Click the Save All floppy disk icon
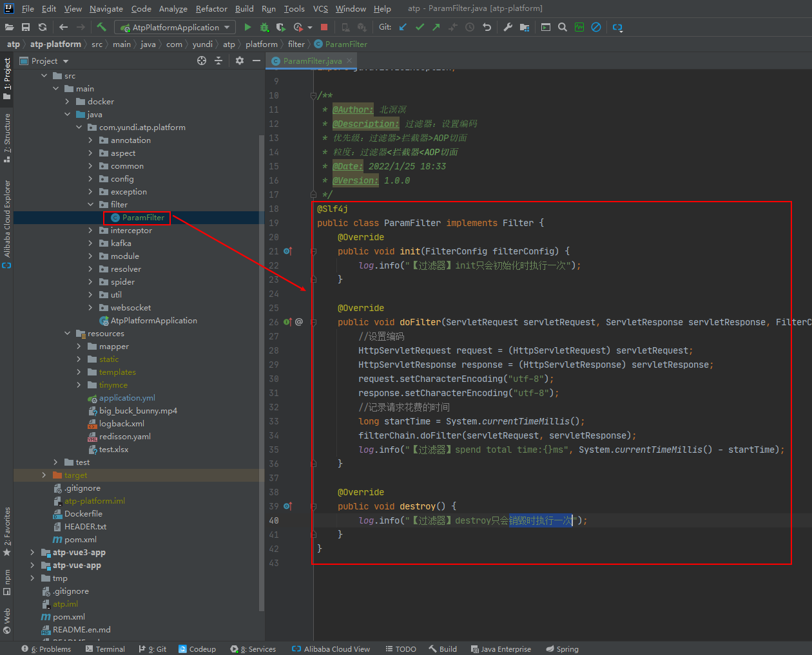This screenshot has width=812, height=655. pos(26,27)
